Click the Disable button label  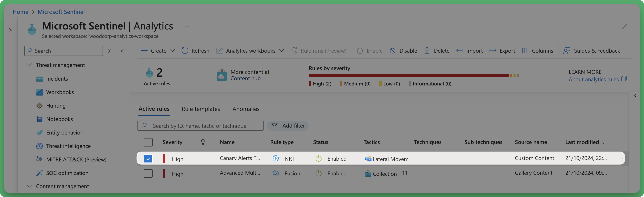[x=408, y=51]
